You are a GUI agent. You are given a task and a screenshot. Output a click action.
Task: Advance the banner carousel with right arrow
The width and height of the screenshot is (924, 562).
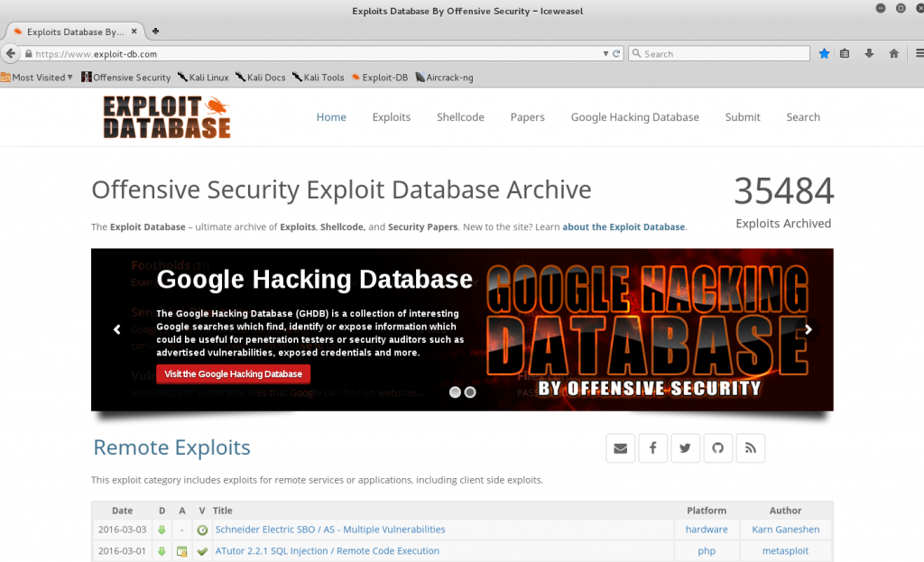808,330
